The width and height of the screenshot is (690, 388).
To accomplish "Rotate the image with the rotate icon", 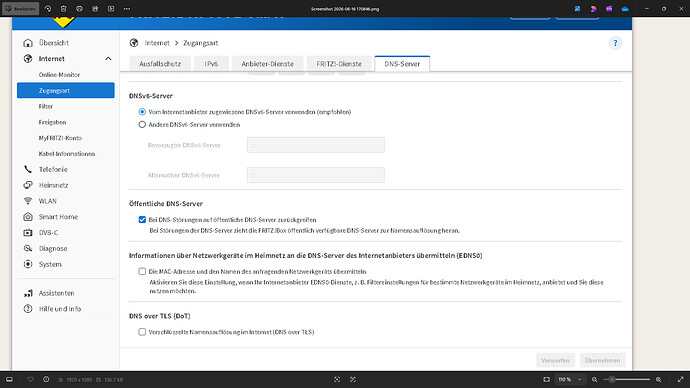I will (48, 8).
